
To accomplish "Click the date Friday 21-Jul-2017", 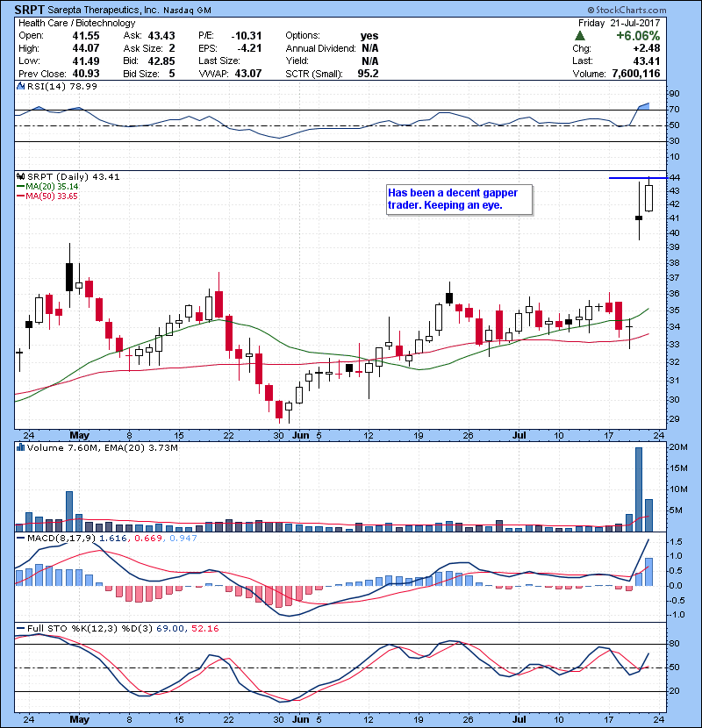I will click(619, 23).
